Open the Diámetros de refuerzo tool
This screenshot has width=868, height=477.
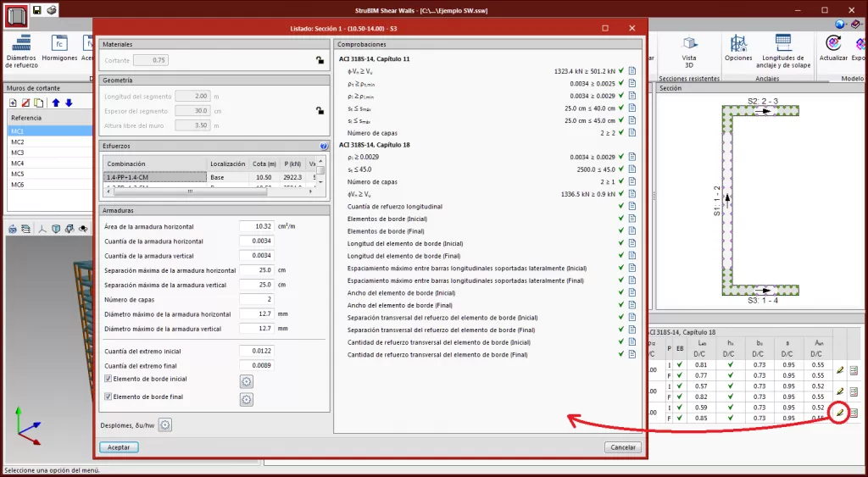pyautogui.click(x=21, y=50)
